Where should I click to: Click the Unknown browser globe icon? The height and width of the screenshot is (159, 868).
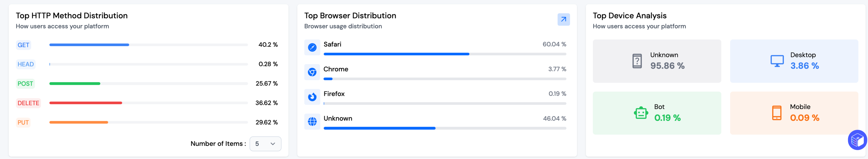312,122
